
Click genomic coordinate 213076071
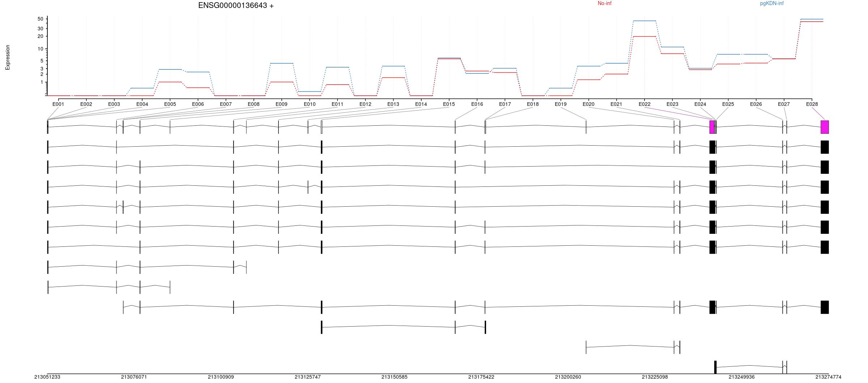[x=134, y=377]
